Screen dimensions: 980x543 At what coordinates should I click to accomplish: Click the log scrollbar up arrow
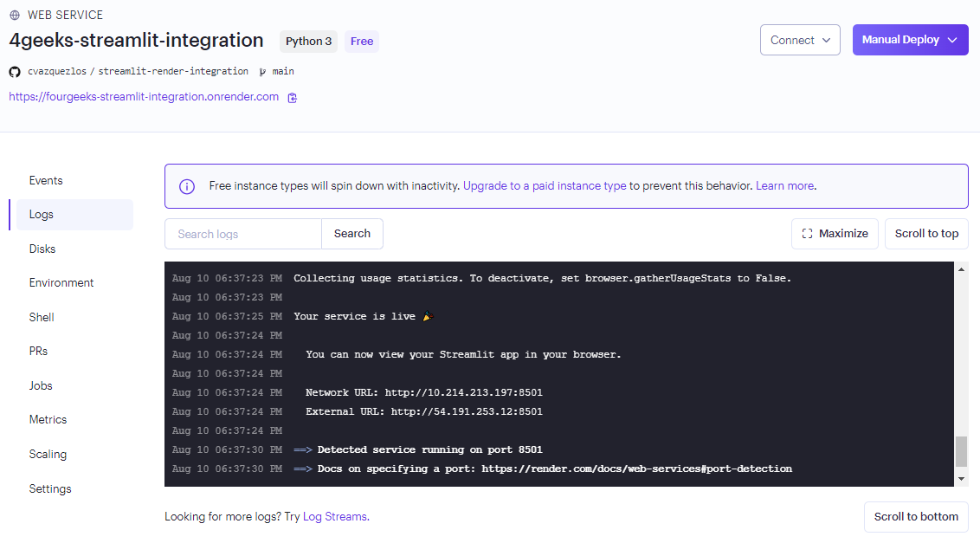(961, 269)
